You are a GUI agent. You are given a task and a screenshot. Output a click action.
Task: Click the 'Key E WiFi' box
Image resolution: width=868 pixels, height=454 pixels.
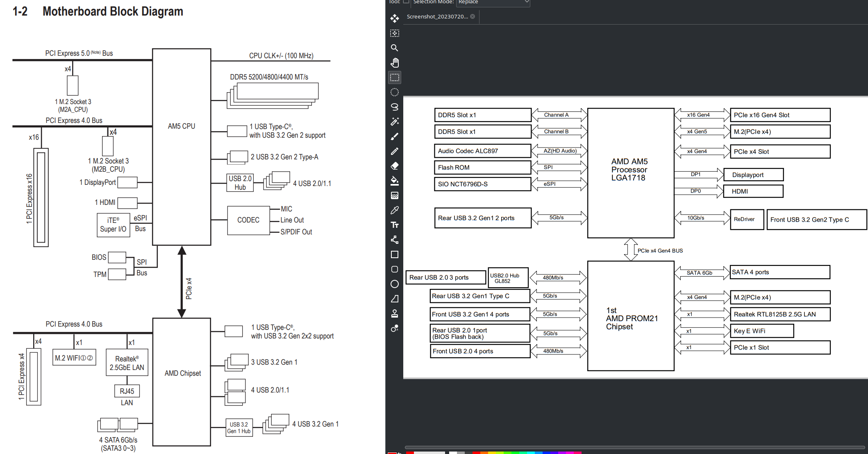(x=762, y=331)
